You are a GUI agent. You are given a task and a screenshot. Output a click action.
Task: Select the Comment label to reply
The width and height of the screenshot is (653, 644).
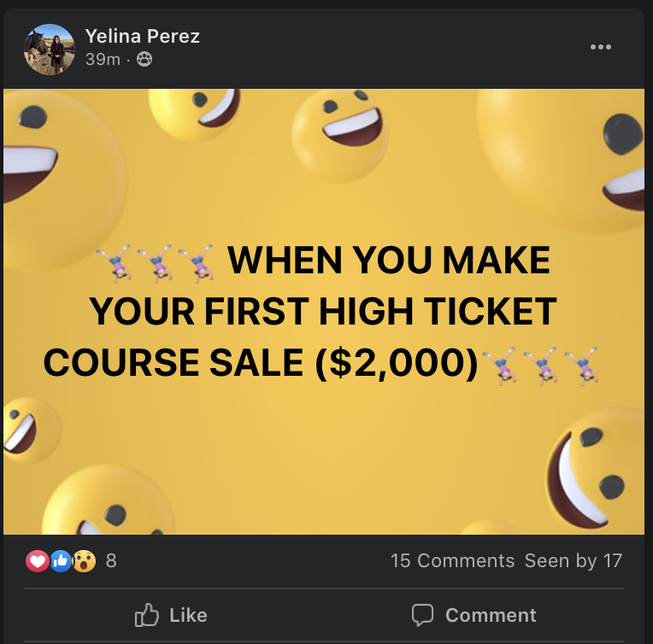coord(491,615)
